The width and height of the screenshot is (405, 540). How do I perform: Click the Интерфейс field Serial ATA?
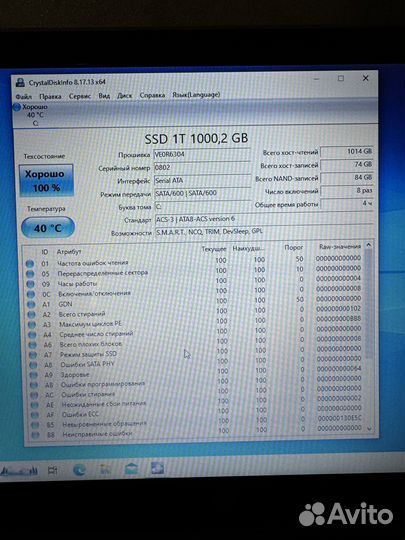point(202,180)
